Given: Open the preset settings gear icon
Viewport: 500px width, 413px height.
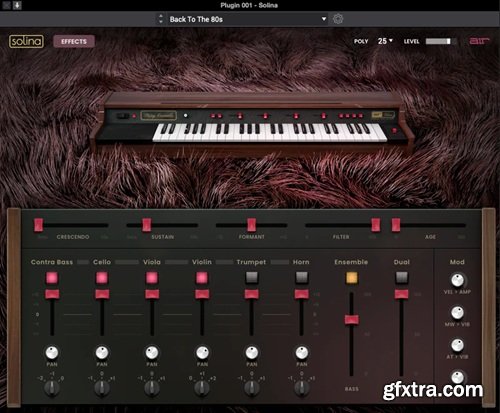Looking at the screenshot, I should click(338, 19).
